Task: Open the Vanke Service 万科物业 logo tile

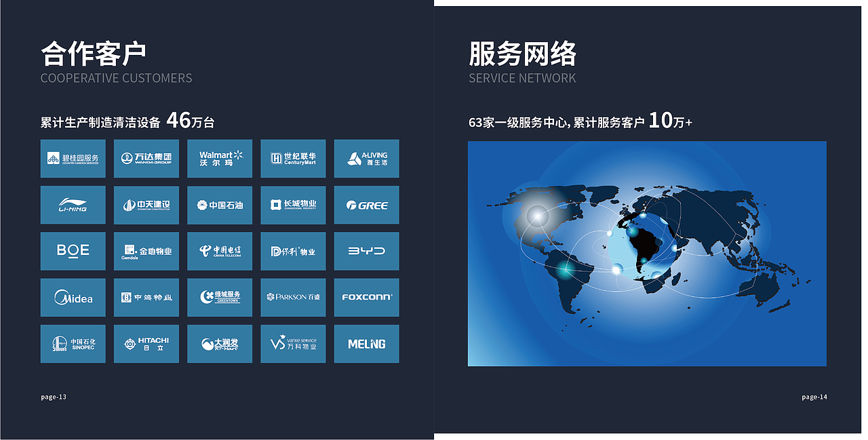Action: click(x=293, y=344)
